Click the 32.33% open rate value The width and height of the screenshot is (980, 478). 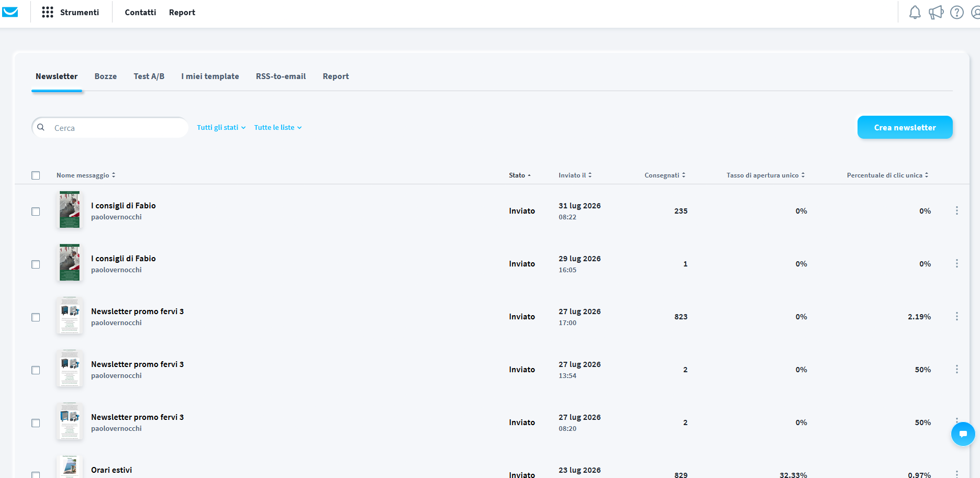pyautogui.click(x=793, y=474)
